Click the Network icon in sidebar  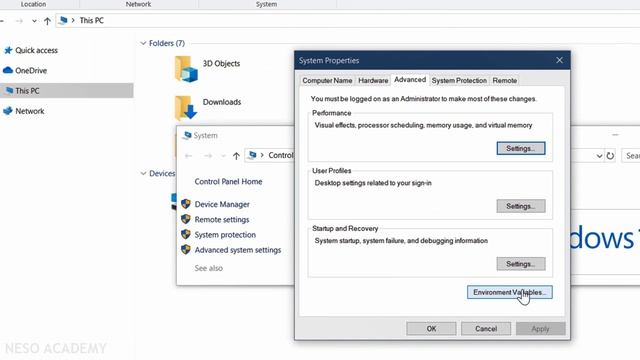tap(8, 111)
